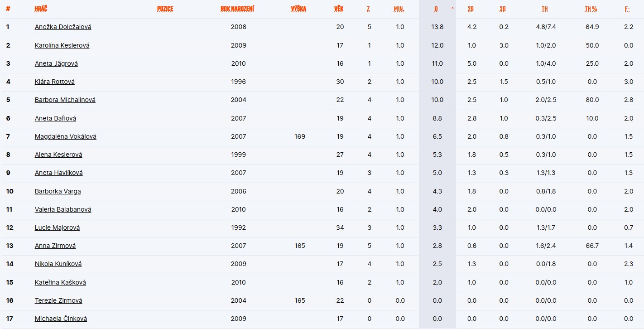This screenshot has width=644, height=329.
Task: Click the TH % column header
Action: (x=591, y=9)
